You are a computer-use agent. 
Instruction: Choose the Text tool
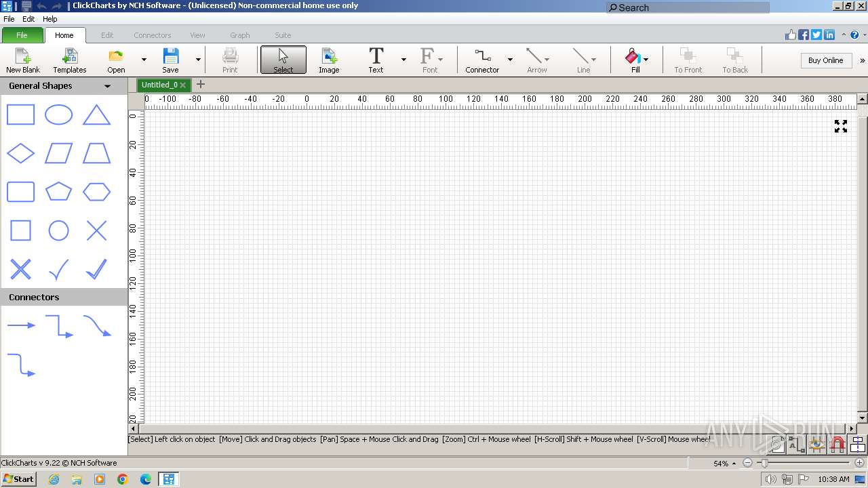(x=376, y=60)
